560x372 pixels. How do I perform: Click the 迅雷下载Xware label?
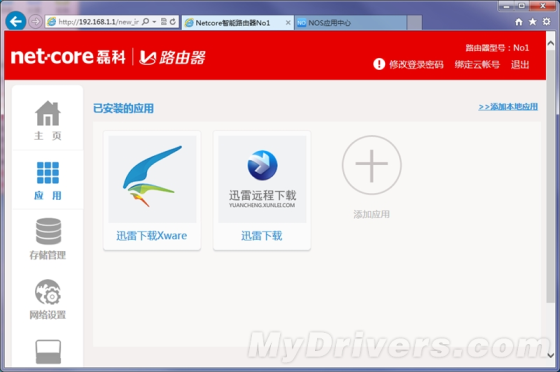coord(151,236)
